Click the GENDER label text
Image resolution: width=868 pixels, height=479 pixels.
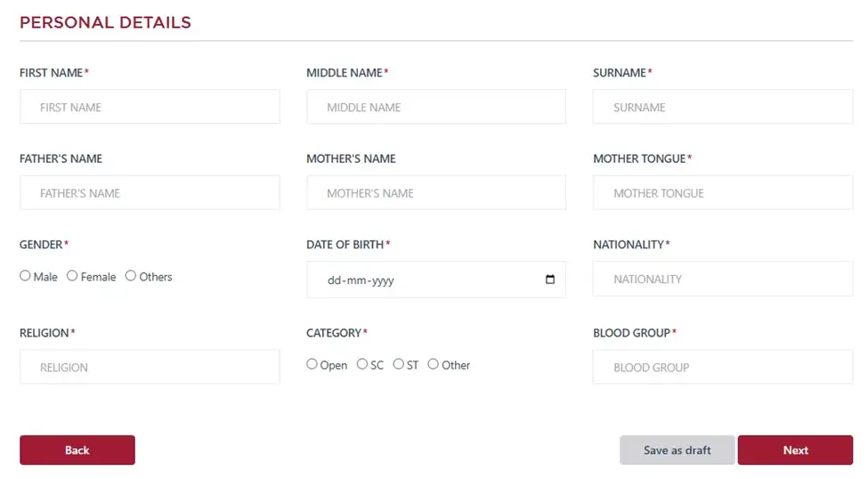(41, 244)
